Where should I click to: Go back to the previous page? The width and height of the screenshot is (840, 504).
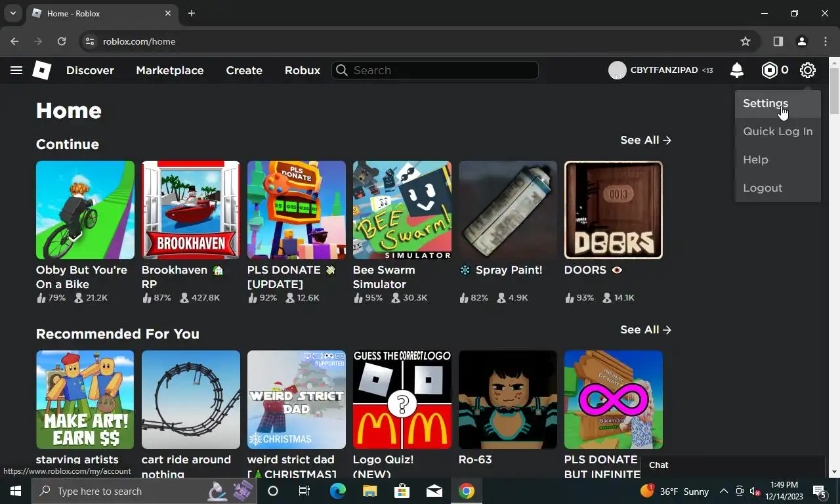14,41
